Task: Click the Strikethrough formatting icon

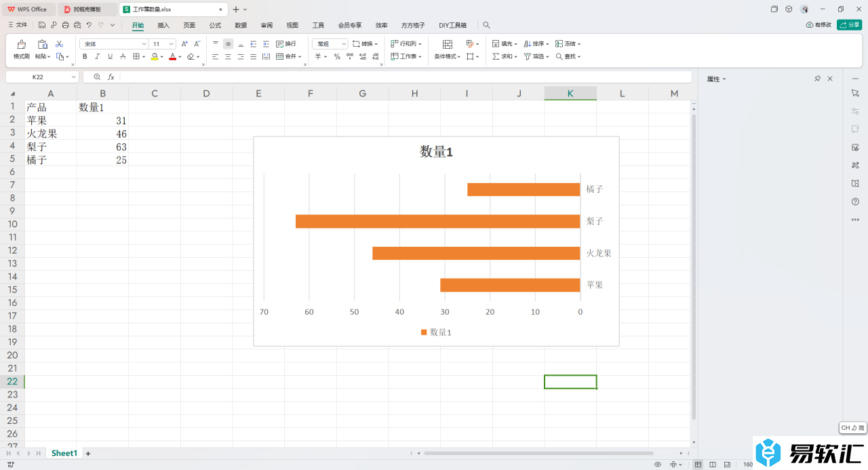Action: [123, 57]
